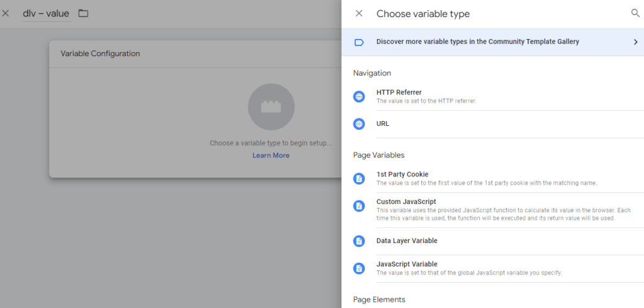Click the Custom JavaScript document icon
This screenshot has height=308, width=644.
point(359,206)
